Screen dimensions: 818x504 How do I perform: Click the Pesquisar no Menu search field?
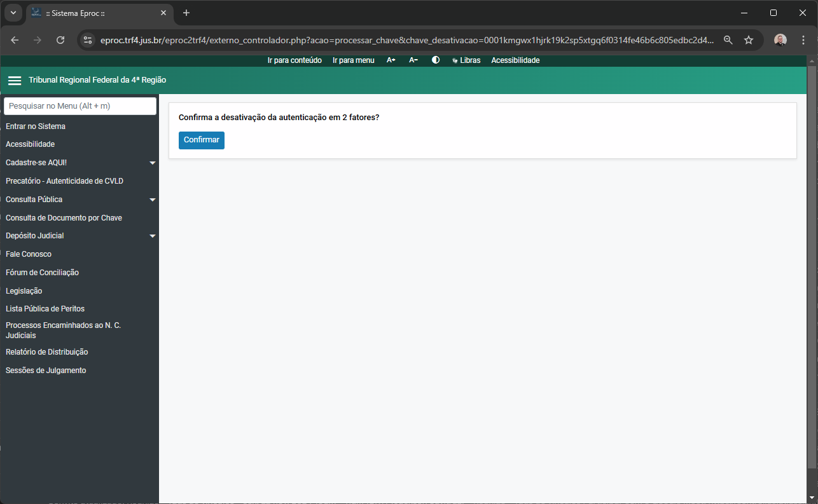click(x=80, y=106)
